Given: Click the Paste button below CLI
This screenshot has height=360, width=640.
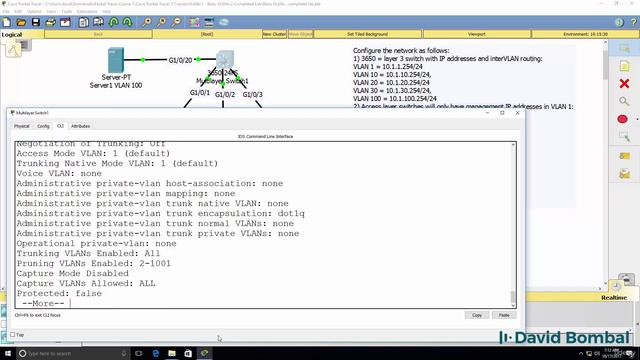Looking at the screenshot, I should coord(504,315).
